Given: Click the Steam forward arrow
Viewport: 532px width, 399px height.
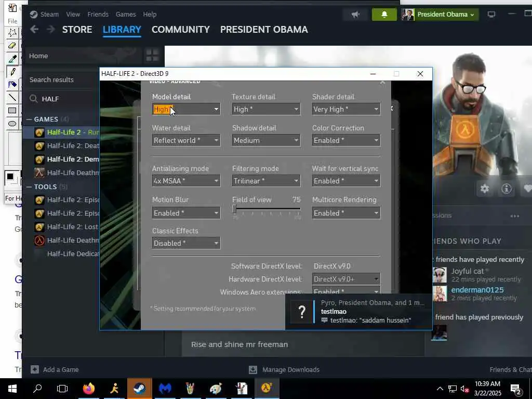Looking at the screenshot, I should coord(50,29).
